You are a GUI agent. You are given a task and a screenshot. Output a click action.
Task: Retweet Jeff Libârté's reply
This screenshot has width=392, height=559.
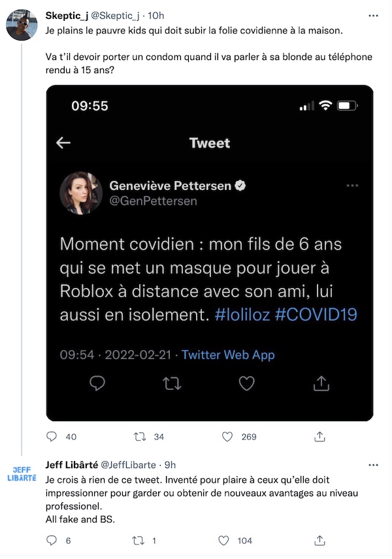point(138,541)
